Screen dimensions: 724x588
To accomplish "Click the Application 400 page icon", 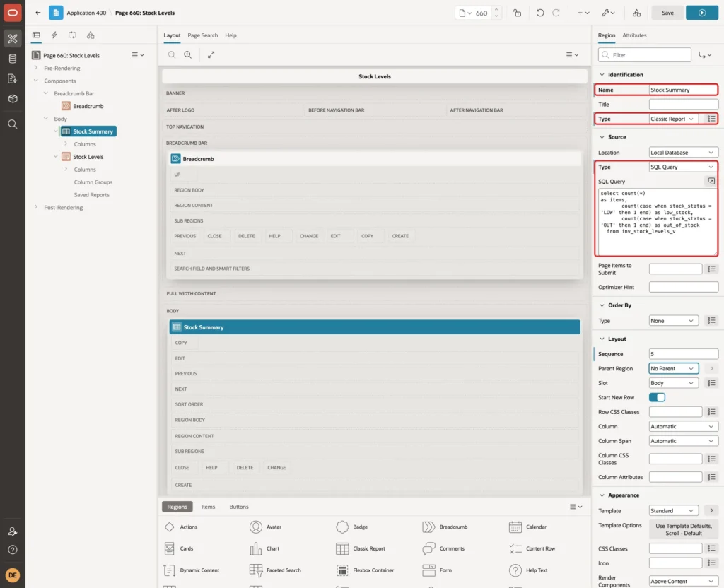I will pos(56,13).
